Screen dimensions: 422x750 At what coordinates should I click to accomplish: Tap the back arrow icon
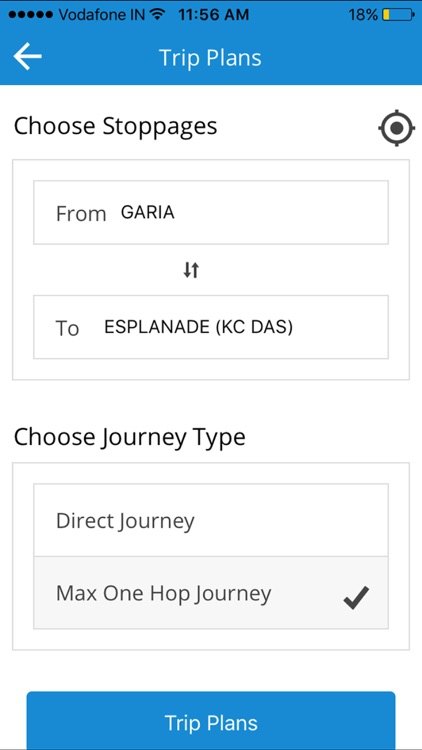coord(27,56)
